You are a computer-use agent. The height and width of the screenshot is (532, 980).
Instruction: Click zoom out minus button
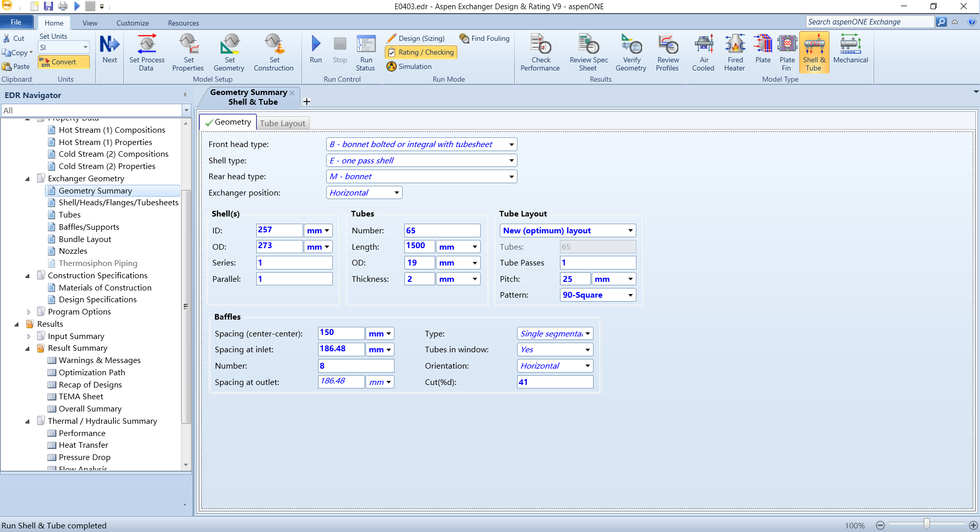click(880, 525)
